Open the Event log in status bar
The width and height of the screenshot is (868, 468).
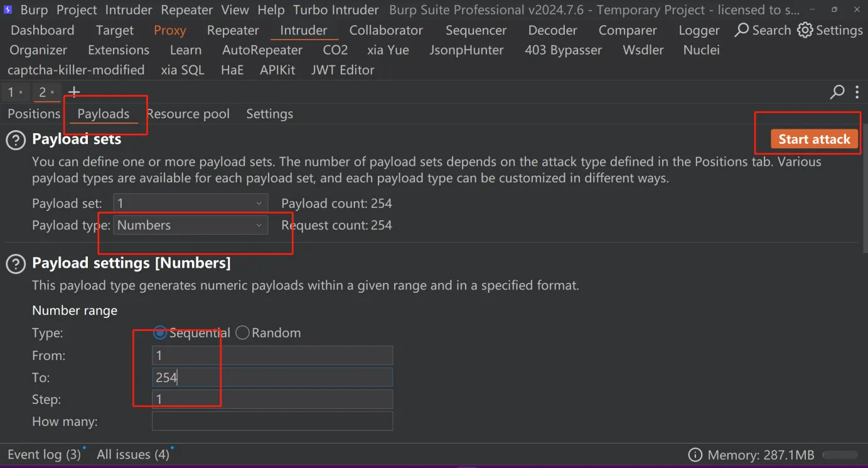(44, 454)
